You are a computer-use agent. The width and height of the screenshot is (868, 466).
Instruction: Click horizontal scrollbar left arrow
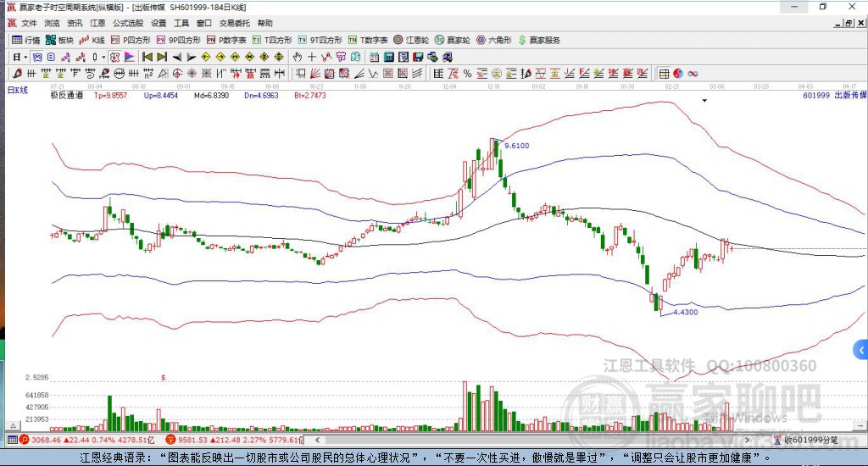(x=317, y=440)
